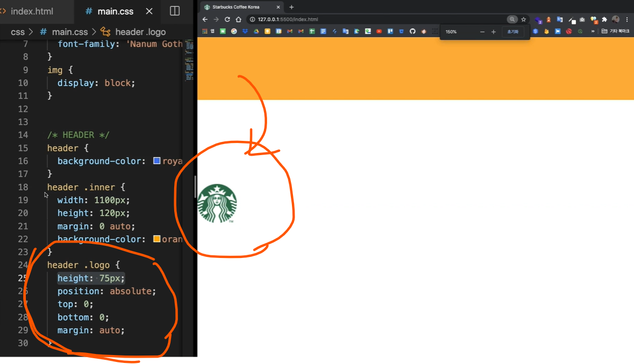This screenshot has width=634, height=364.
Task: Open the Chrome apps grid bookmark
Action: [x=205, y=31]
